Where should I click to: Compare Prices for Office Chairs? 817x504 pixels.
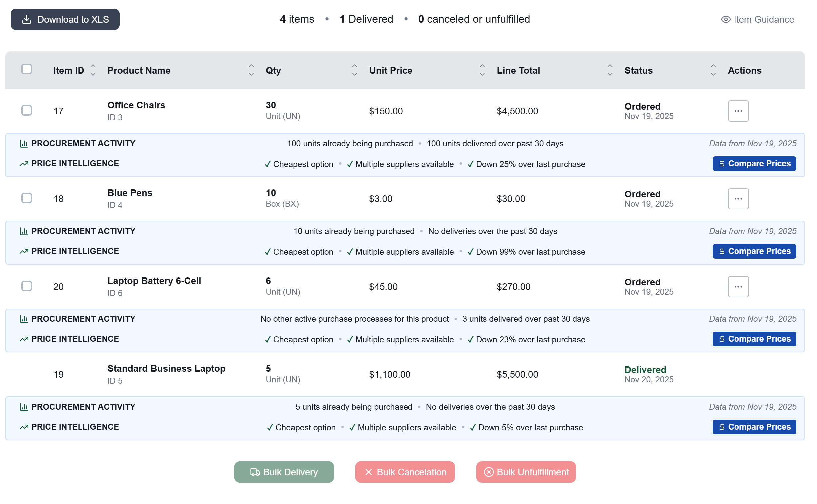(x=755, y=164)
